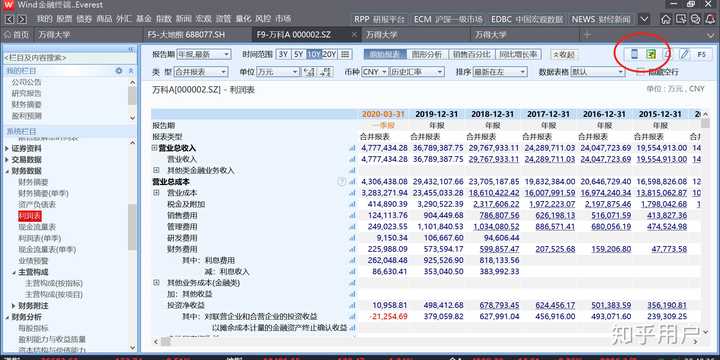Click the Excel export icon in toolbar

coord(651,54)
